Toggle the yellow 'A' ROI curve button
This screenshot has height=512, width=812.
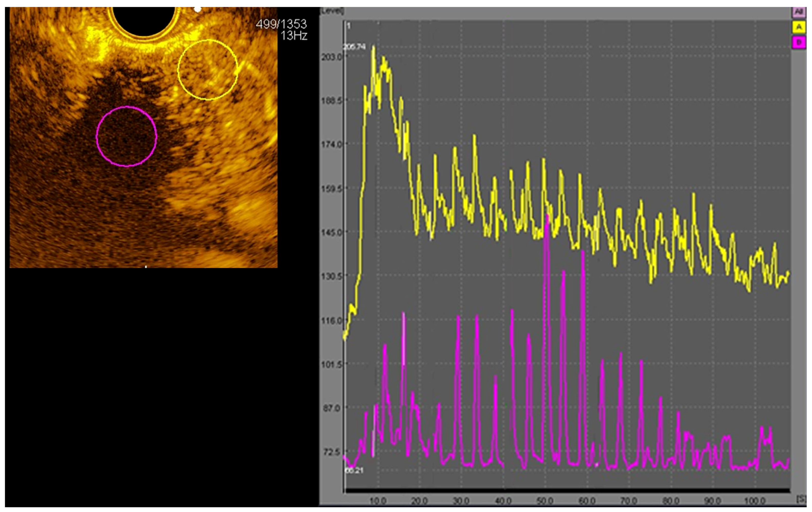798,27
